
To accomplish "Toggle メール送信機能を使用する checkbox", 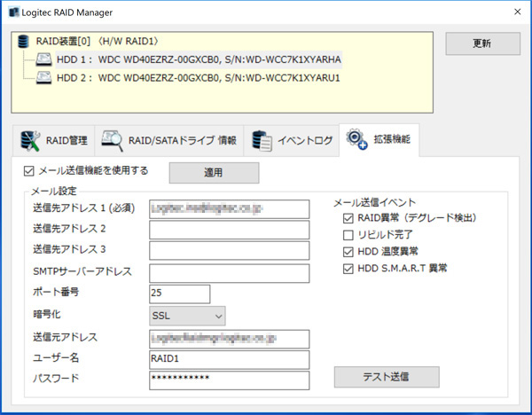I will [28, 171].
